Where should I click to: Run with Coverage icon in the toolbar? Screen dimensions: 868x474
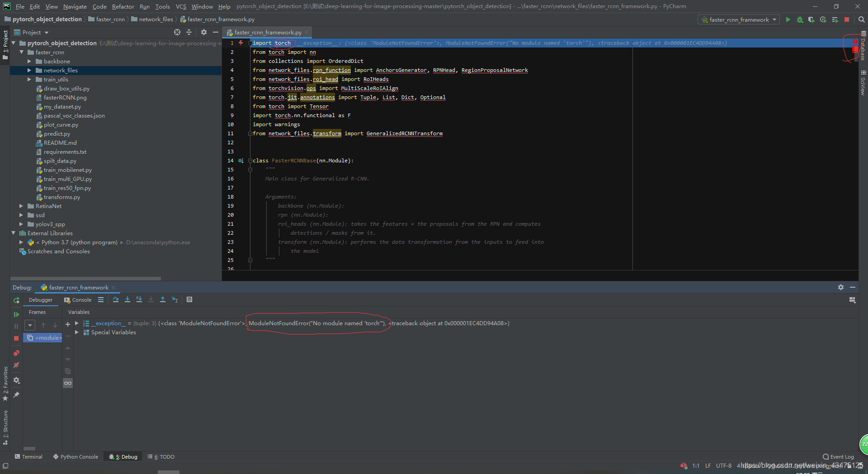click(811, 19)
